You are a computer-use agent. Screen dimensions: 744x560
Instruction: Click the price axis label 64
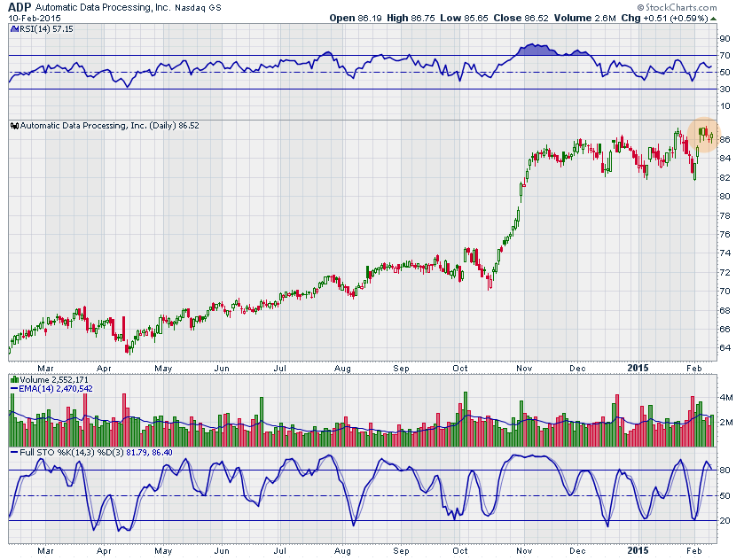tap(725, 348)
